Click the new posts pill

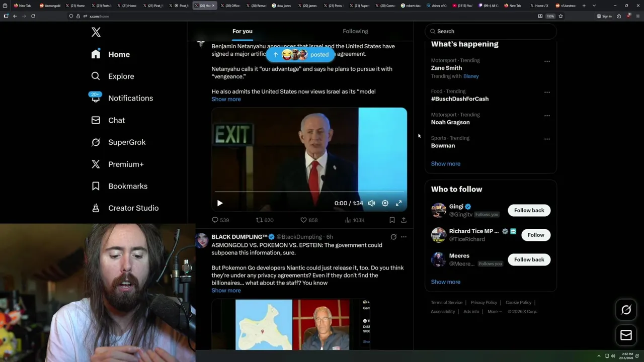coord(300,54)
